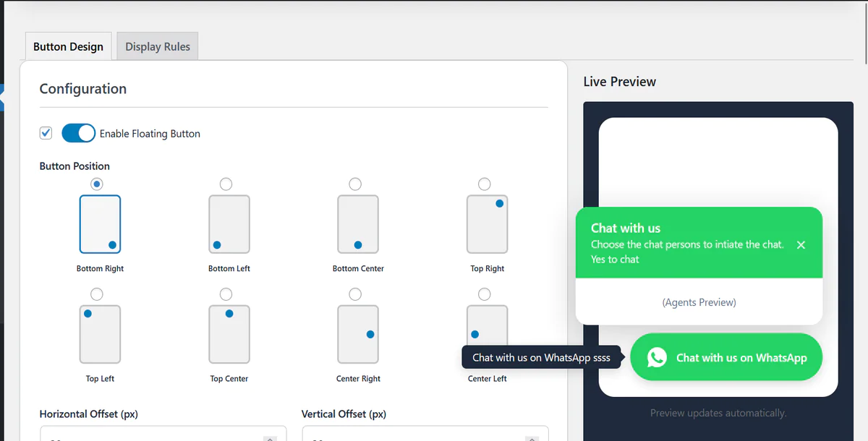Click the Bottom Left position thumbnail
Screen dimensions: 868x441
pos(229,224)
